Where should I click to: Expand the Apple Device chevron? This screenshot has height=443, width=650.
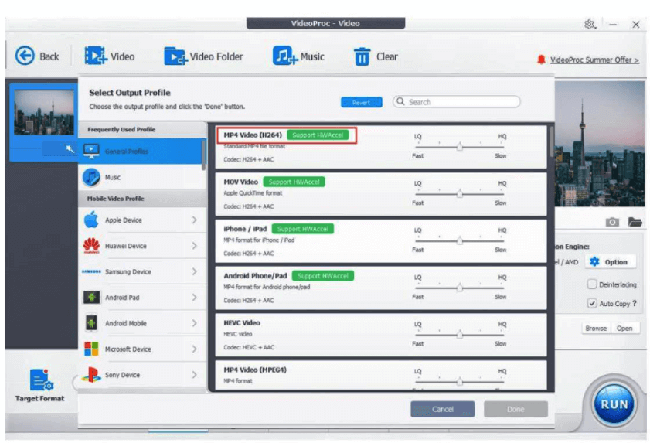coord(194,220)
